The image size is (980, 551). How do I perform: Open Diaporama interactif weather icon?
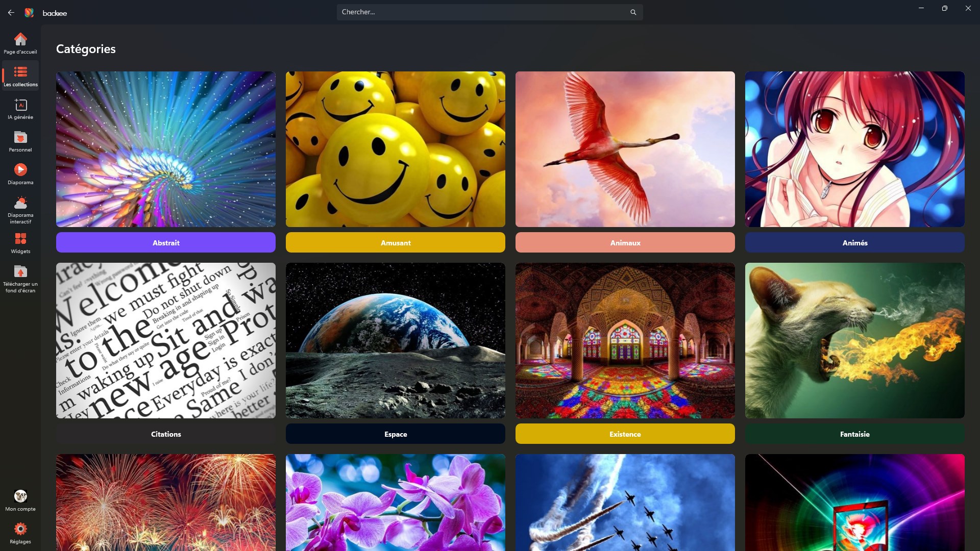(x=20, y=203)
